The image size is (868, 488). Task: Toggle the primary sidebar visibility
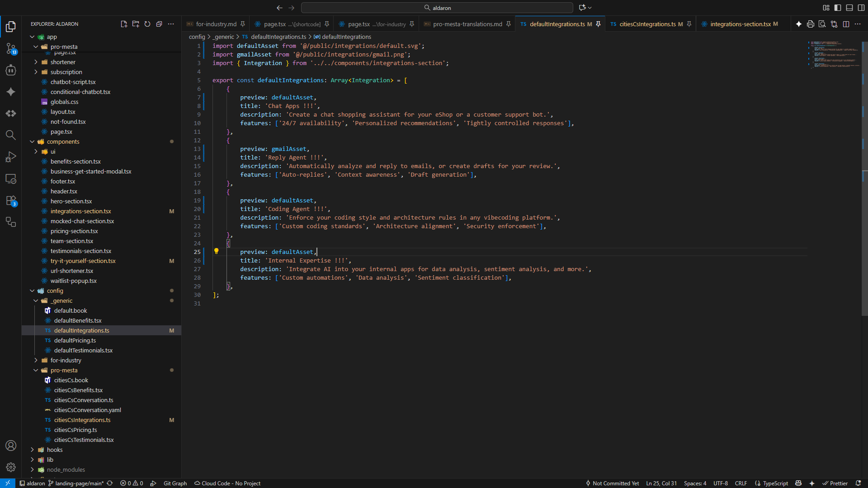click(838, 8)
